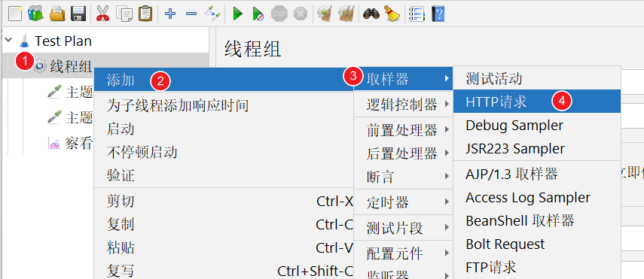Reset search with the yellow broom icon
This screenshot has width=644, height=279.
[x=392, y=14]
